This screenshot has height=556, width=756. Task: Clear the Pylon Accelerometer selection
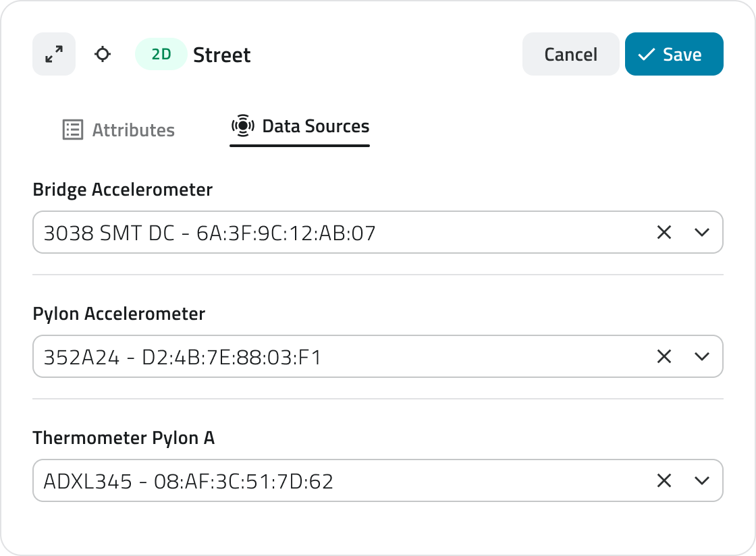coord(664,356)
